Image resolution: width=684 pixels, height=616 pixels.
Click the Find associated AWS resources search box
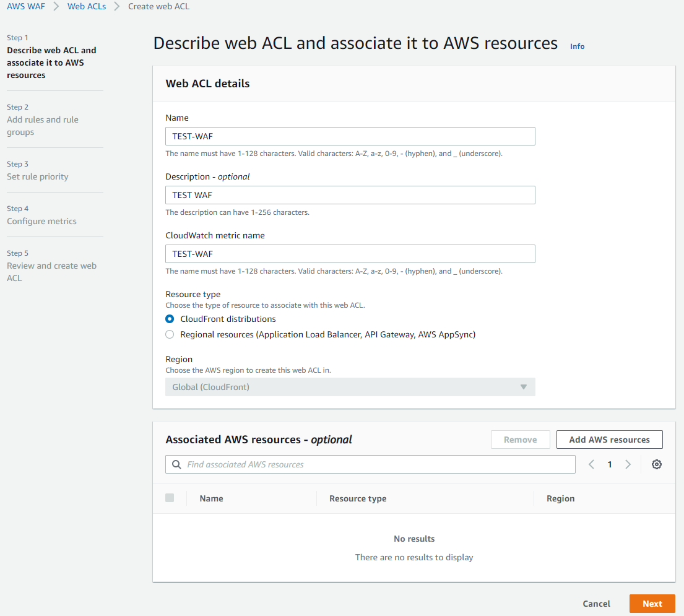pyautogui.click(x=378, y=464)
